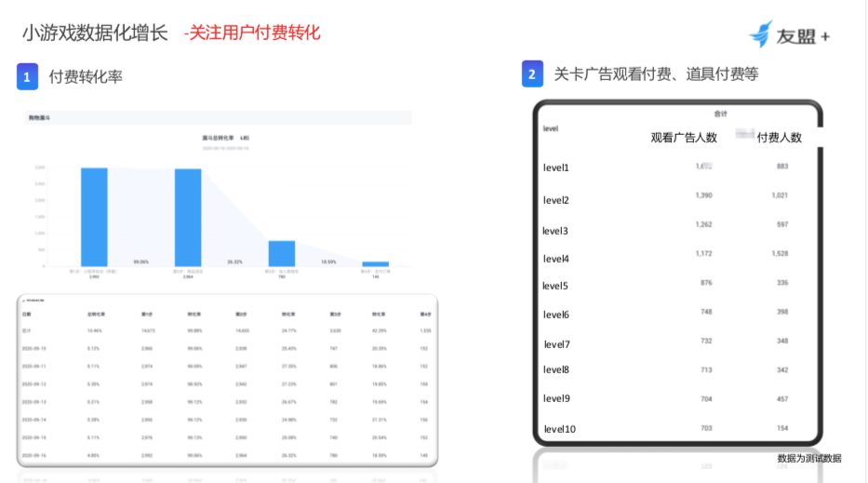The image size is (868, 483).
Task: Click the 2020-09-15 date row
Action: point(33,437)
